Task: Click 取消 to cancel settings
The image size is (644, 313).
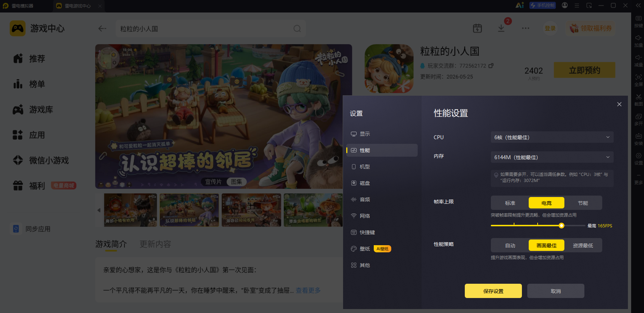Action: pyautogui.click(x=556, y=291)
